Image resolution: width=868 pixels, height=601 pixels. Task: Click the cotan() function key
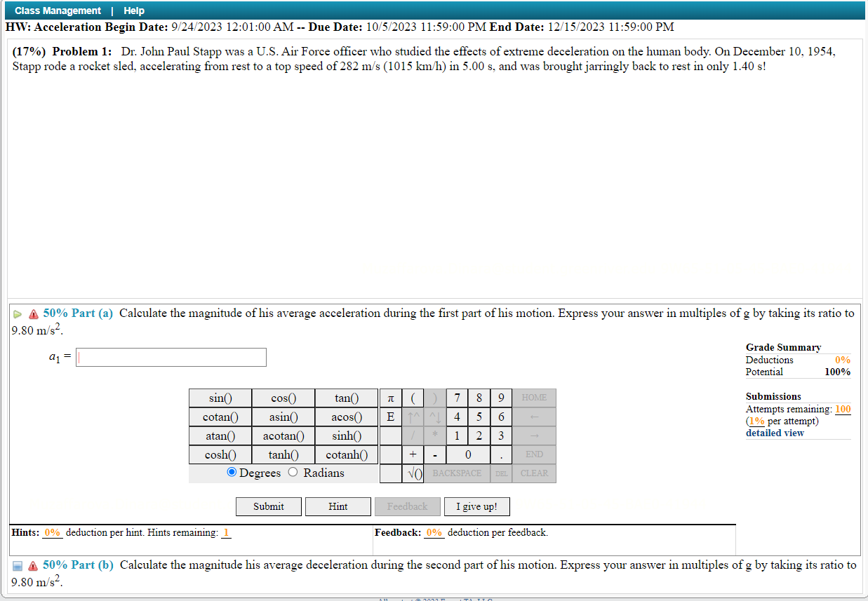(x=219, y=417)
